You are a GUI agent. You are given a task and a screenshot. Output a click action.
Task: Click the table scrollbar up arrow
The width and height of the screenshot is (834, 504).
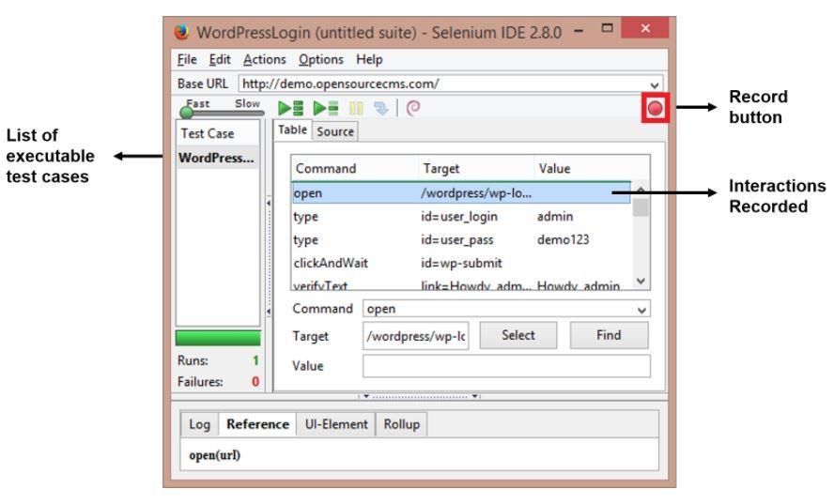[641, 189]
